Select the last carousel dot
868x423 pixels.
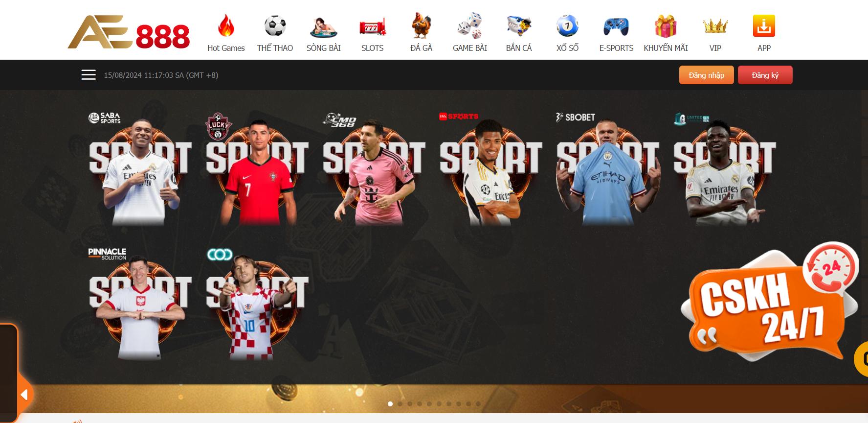478,404
